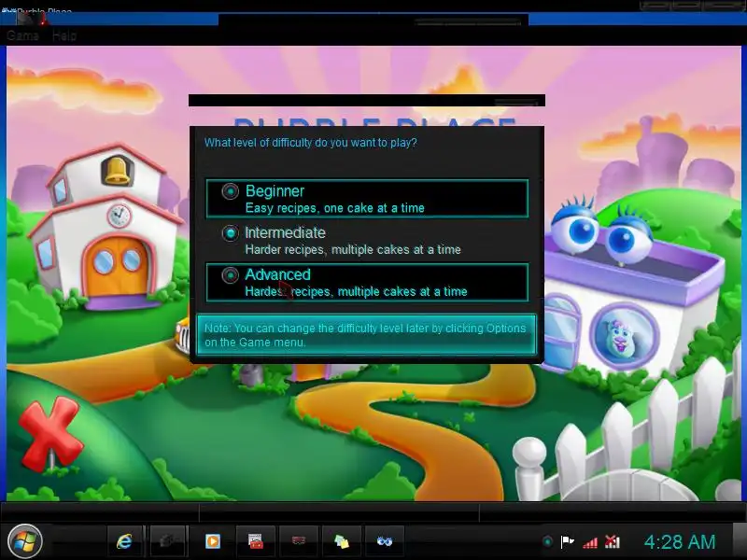Image resolution: width=747 pixels, height=560 pixels.
Task: Click the 4:28 AM clock
Action: pyautogui.click(x=680, y=542)
